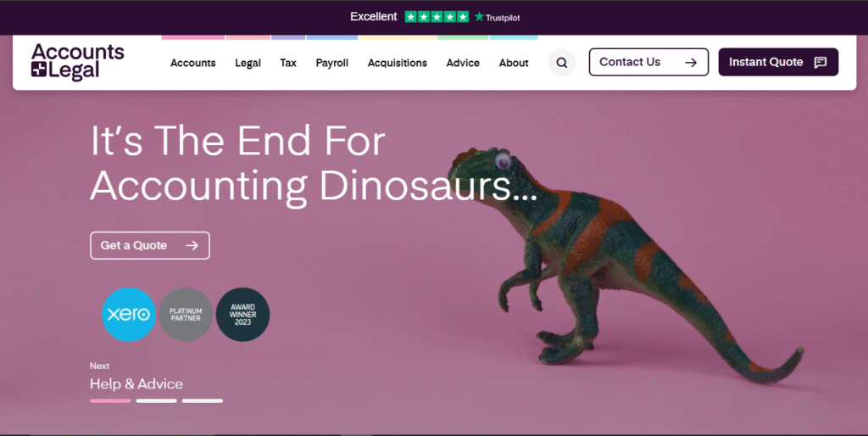Expand the Advice navigation item

pyautogui.click(x=463, y=63)
